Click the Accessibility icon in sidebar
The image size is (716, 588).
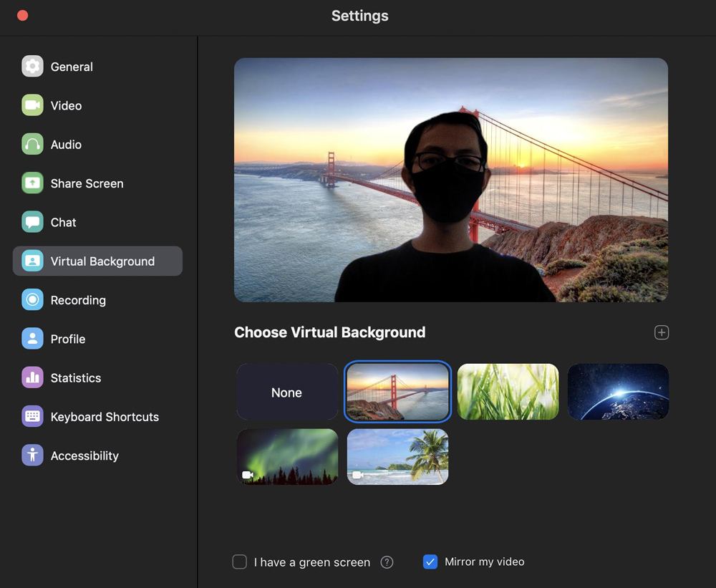tap(32, 456)
